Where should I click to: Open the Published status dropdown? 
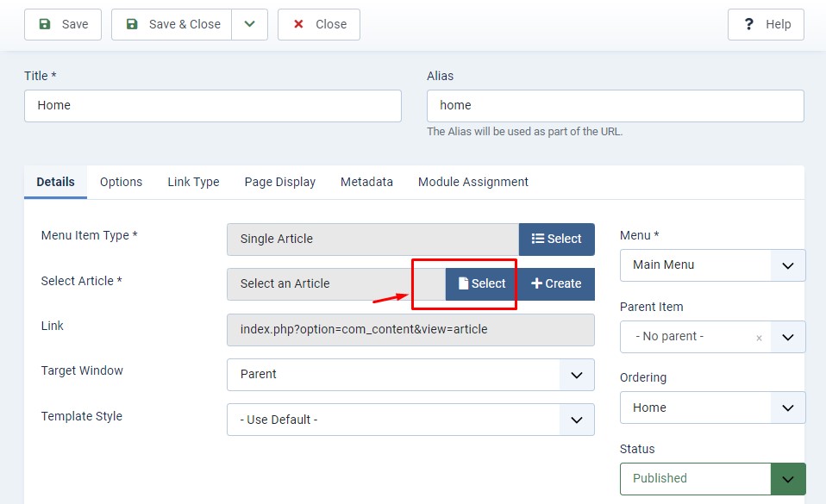point(787,479)
